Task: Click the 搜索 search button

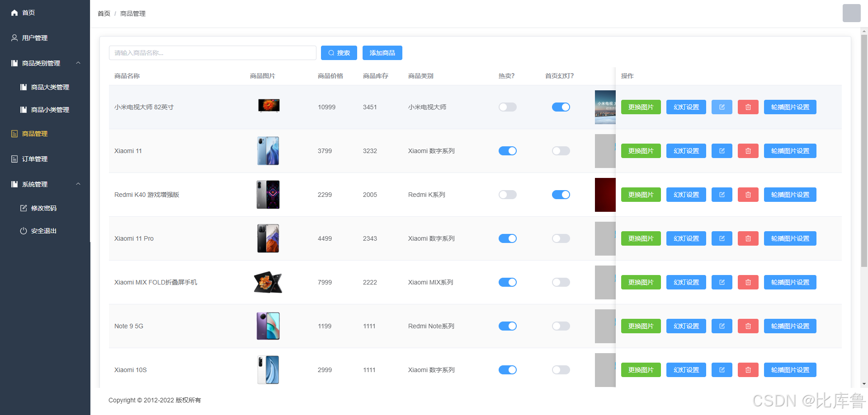Action: 339,53
